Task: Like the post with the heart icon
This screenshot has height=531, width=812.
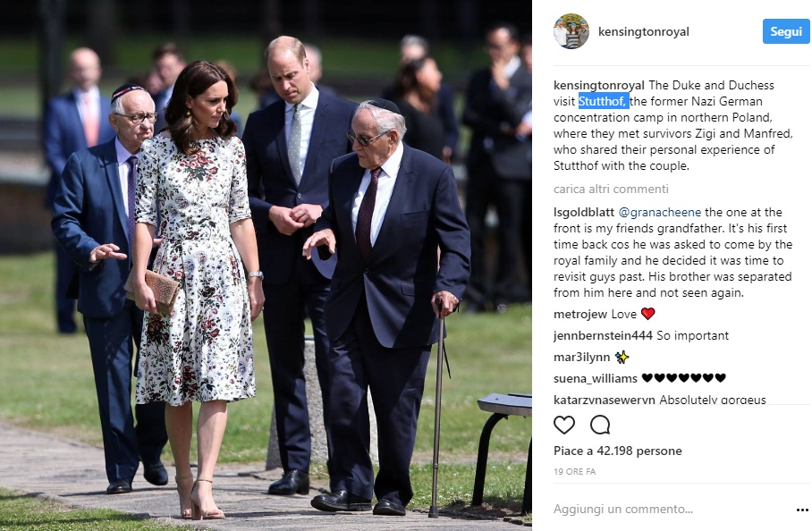Action: click(x=564, y=425)
